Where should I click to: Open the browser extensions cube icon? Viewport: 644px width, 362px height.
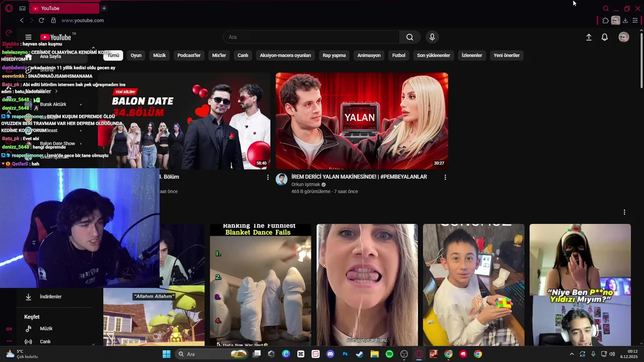point(605,21)
